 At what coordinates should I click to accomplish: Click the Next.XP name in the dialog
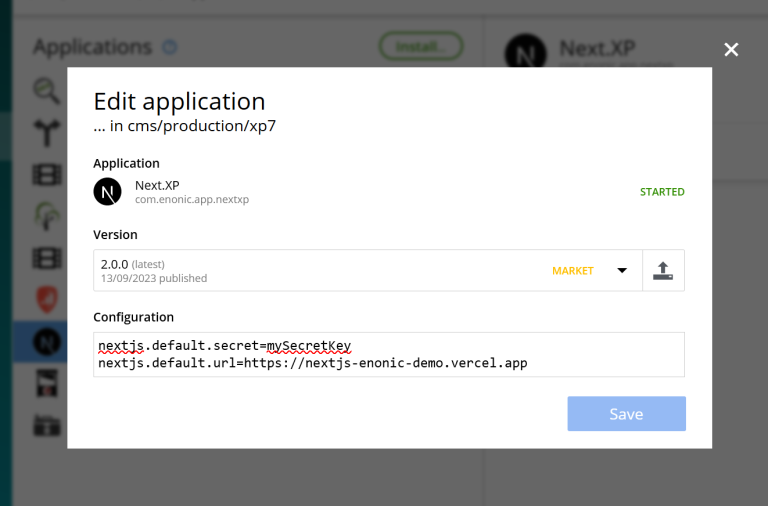pyautogui.click(x=157, y=185)
